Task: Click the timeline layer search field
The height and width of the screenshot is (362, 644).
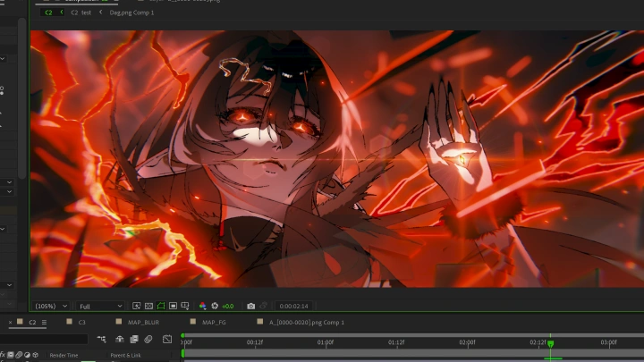Action: (x=44, y=339)
